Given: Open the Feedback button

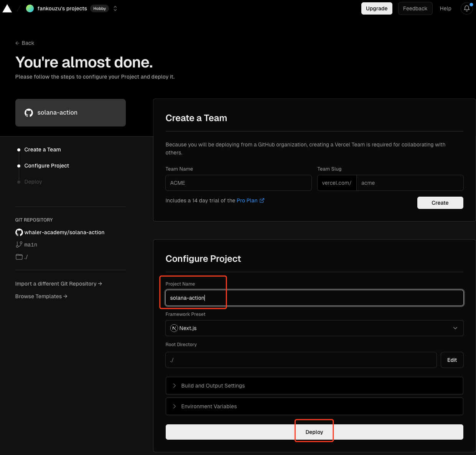Looking at the screenshot, I should pyautogui.click(x=415, y=8).
